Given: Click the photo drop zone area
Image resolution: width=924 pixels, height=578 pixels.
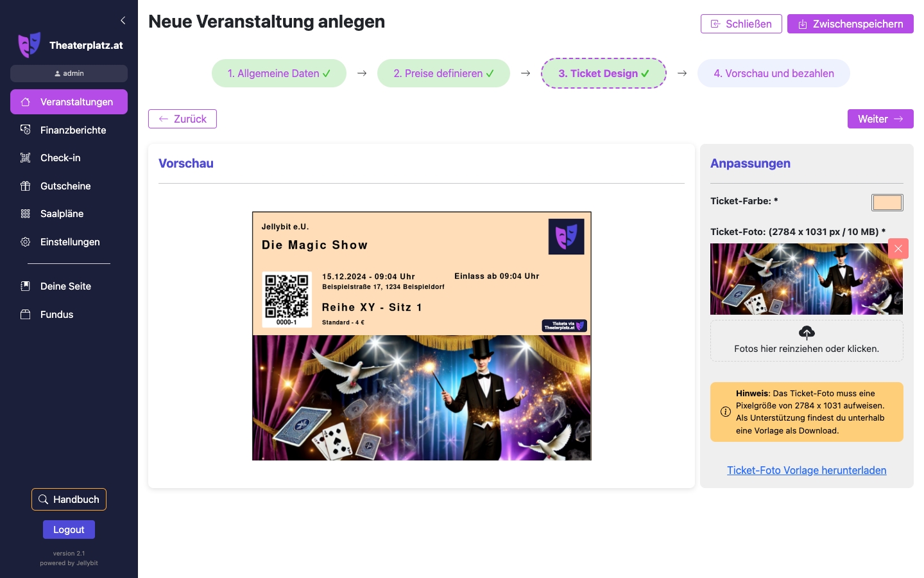Looking at the screenshot, I should coord(807,341).
